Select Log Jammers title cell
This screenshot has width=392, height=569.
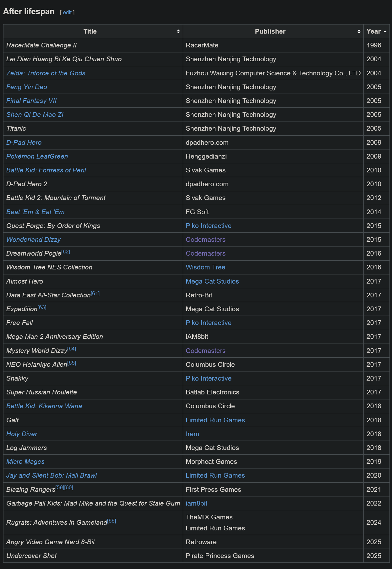(x=93, y=448)
